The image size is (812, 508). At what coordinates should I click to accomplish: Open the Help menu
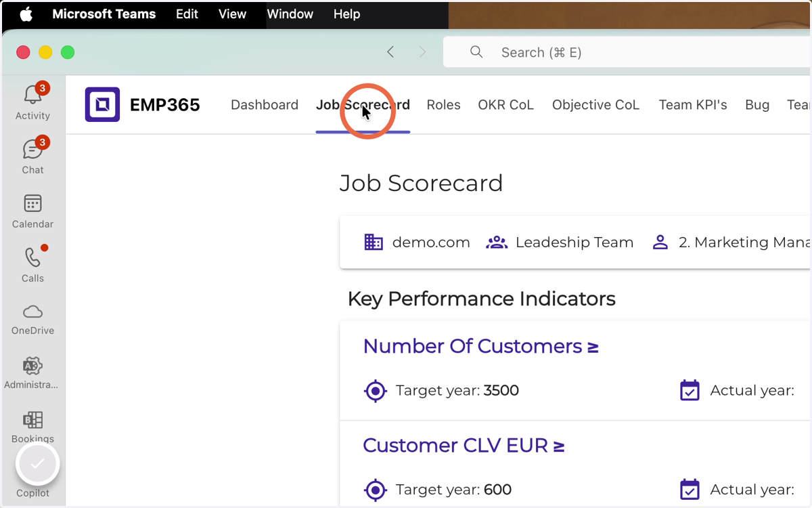pyautogui.click(x=346, y=14)
